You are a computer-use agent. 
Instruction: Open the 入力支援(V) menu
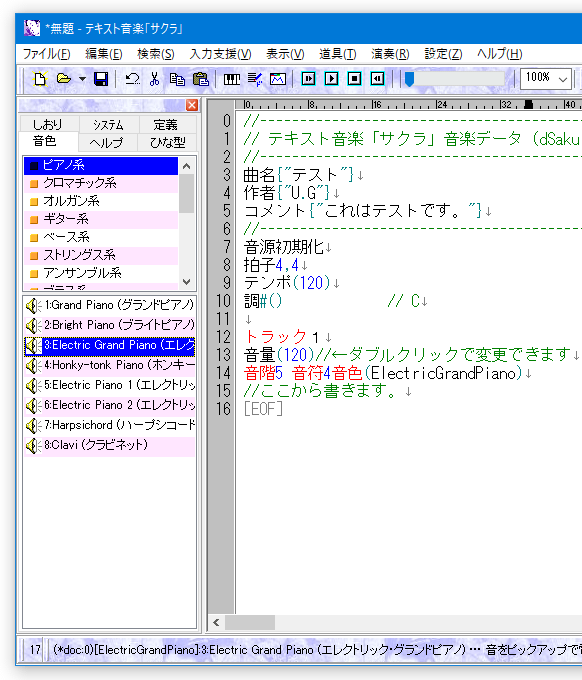(x=220, y=54)
